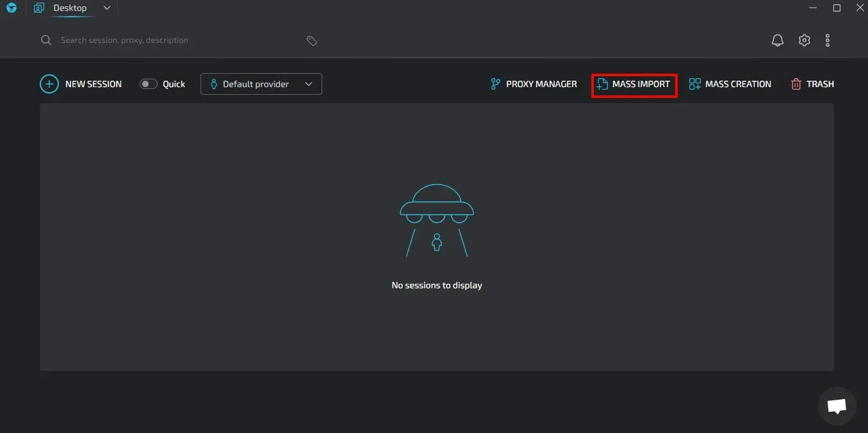868x433 pixels.
Task: Click the plus icon for New Session
Action: 49,83
